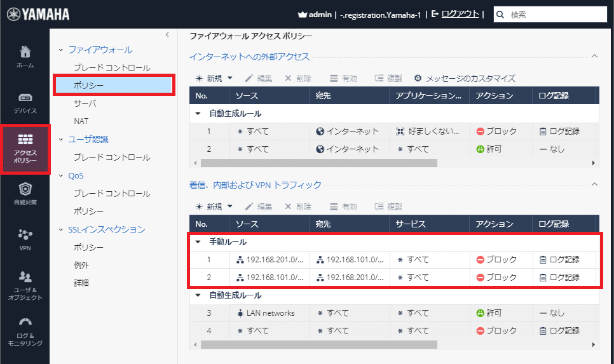Screen dimensions: 614x364
Task: Click the インターネットへの外部アクセス heading link
Action: pos(249,57)
